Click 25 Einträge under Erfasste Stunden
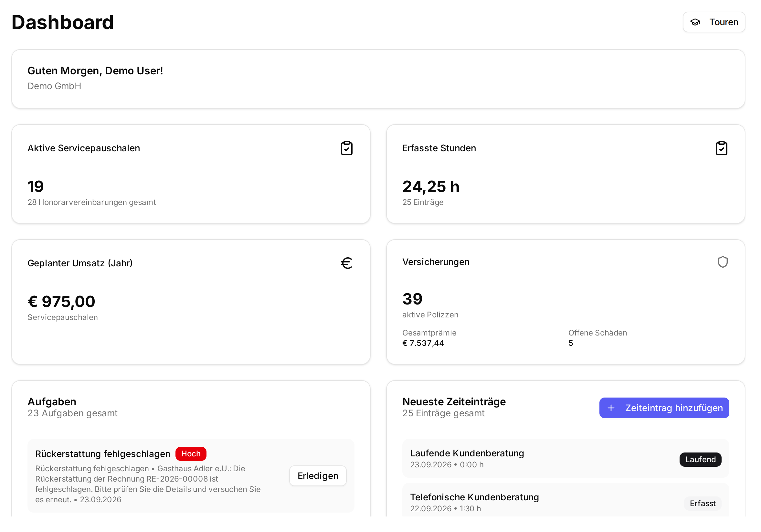The height and width of the screenshot is (532, 761). click(423, 202)
